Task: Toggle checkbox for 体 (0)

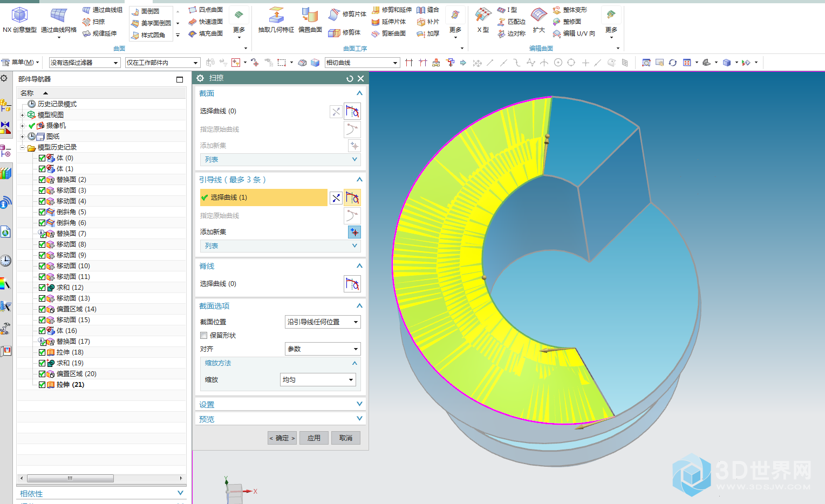Action: 42,158
